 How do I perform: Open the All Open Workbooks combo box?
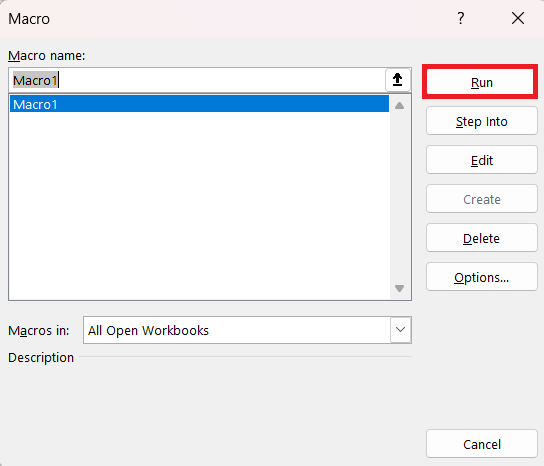click(x=247, y=330)
